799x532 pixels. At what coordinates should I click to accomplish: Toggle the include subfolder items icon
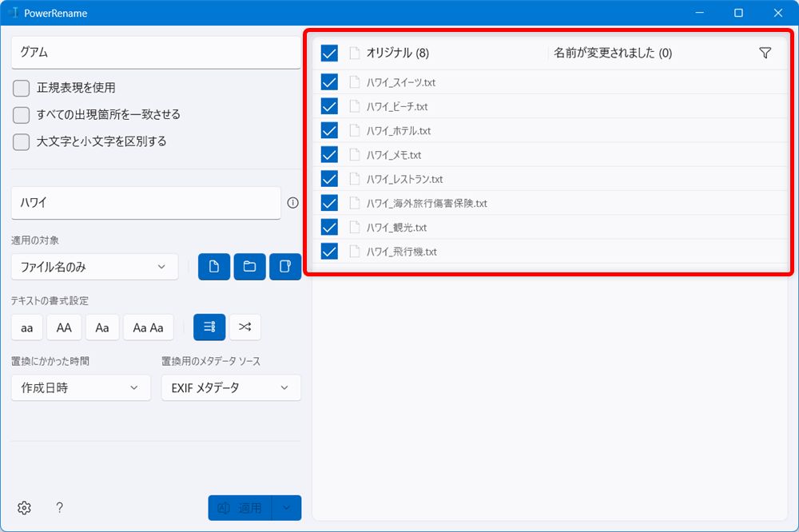click(x=285, y=266)
